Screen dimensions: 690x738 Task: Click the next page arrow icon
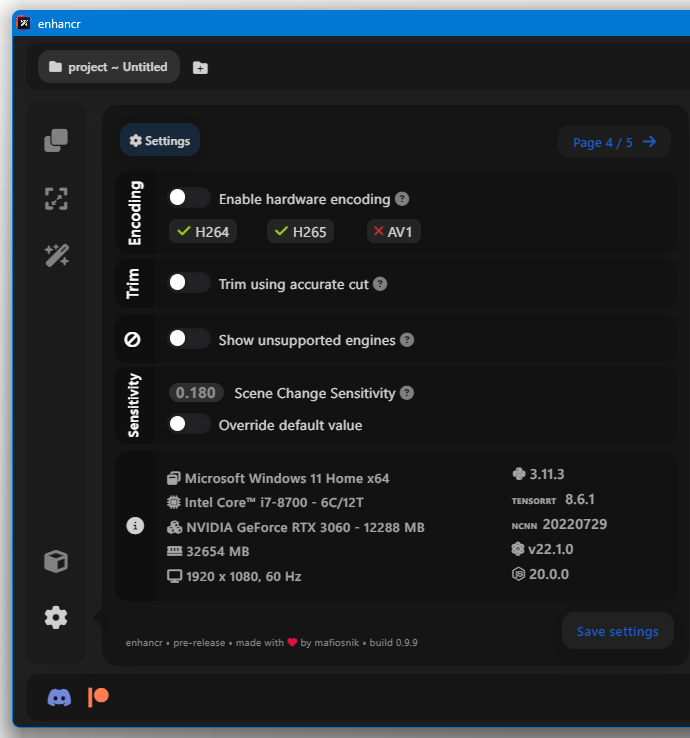[x=650, y=142]
